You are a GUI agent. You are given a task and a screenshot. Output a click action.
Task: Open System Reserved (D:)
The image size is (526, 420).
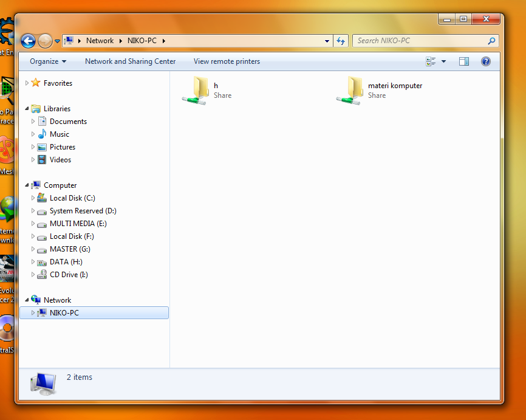pos(83,211)
